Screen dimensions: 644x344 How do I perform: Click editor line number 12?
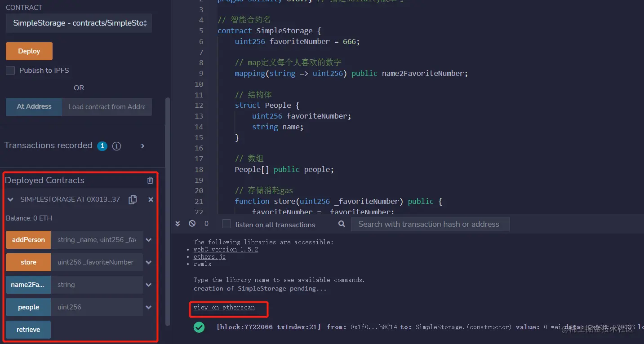pos(199,105)
